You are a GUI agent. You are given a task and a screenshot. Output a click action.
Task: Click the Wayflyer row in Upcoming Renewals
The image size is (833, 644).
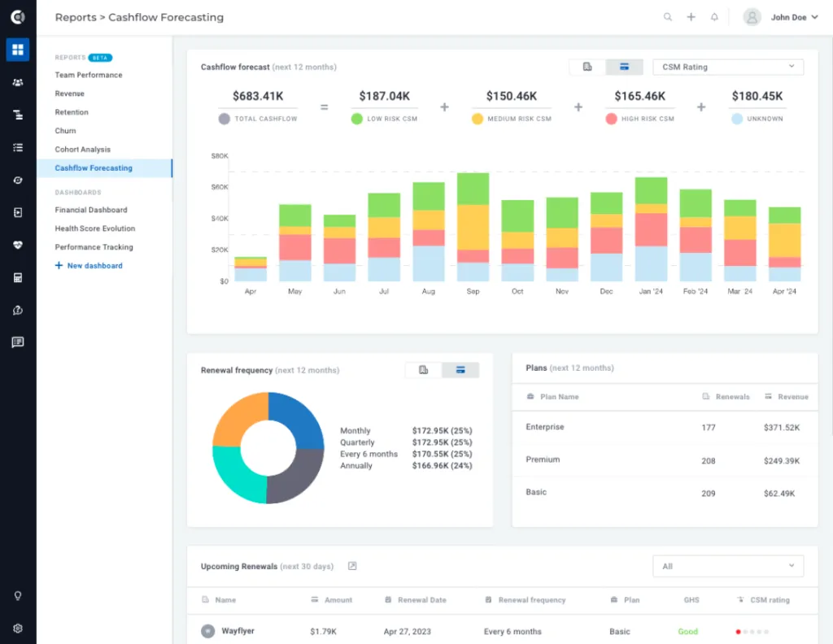(x=502, y=631)
